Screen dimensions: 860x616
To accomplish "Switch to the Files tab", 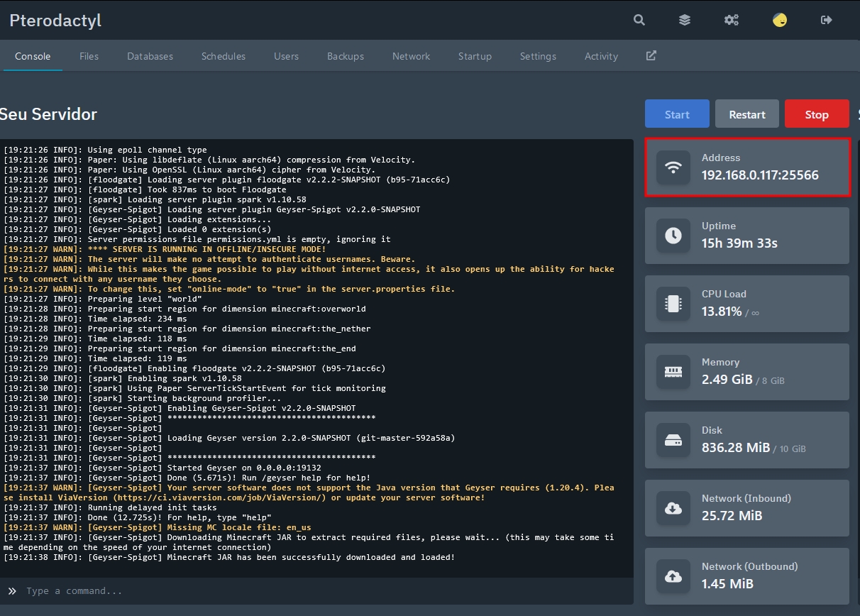I will point(89,56).
